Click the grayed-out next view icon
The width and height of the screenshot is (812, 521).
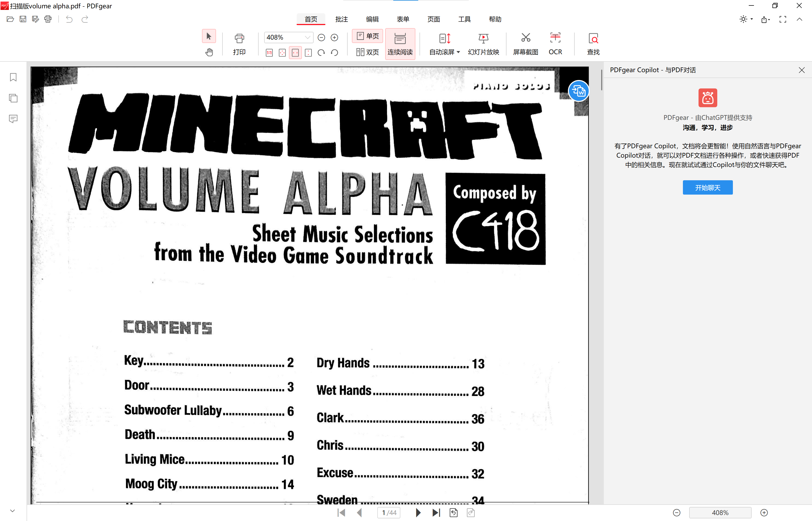coord(471,513)
